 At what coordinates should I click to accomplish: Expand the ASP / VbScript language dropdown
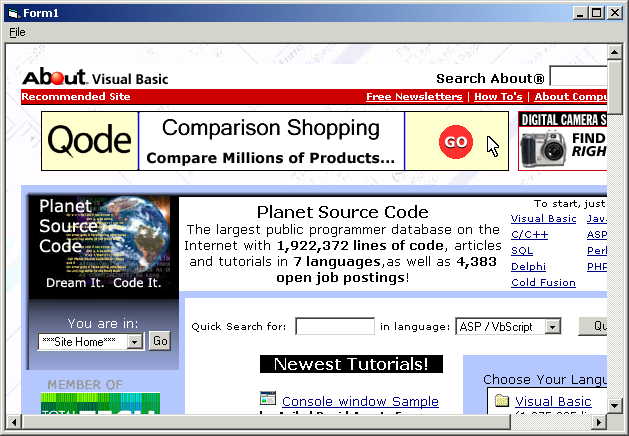tap(553, 327)
